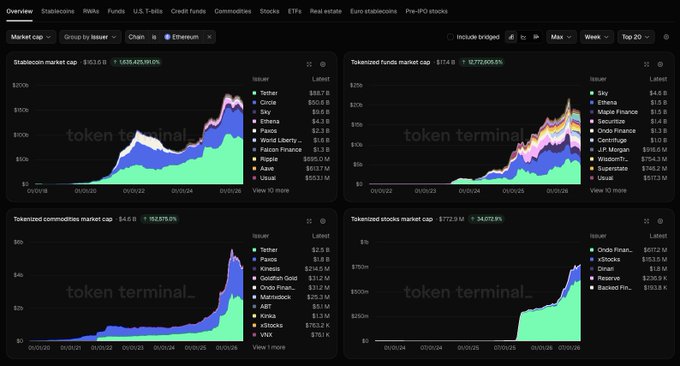680x366 pixels.
Task: Open the ETFs tab
Action: pos(294,11)
